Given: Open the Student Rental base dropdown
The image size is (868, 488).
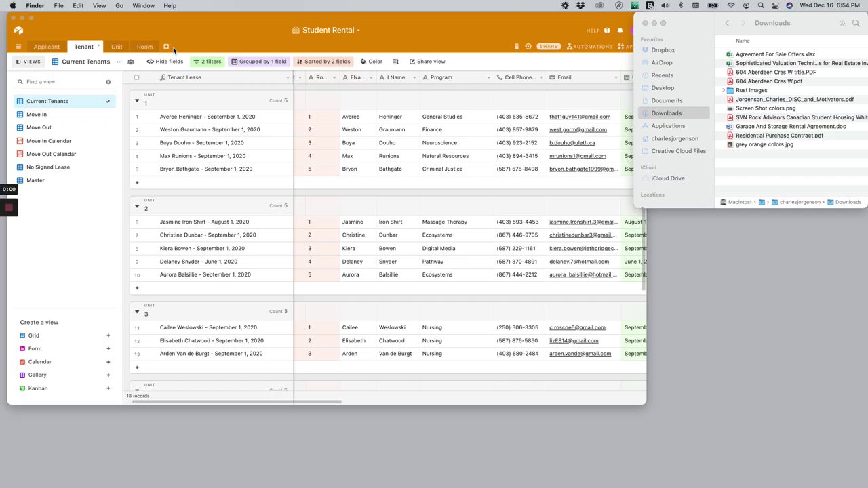Looking at the screenshot, I should click(326, 30).
